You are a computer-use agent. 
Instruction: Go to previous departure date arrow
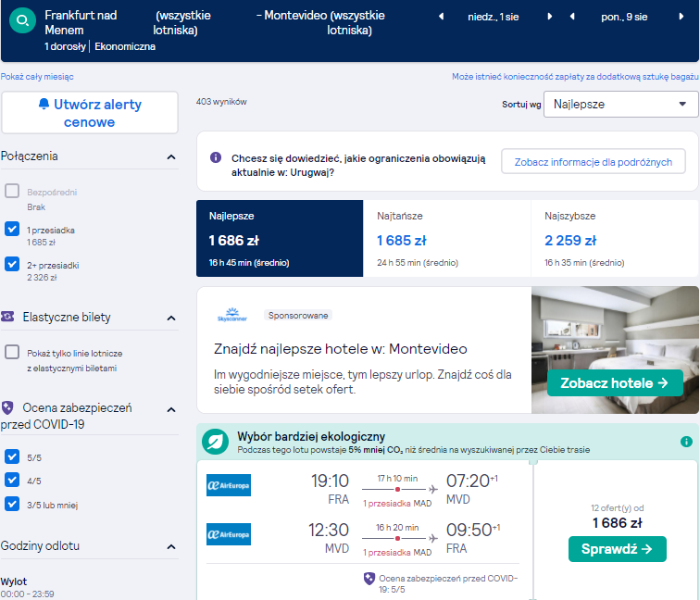pyautogui.click(x=441, y=17)
